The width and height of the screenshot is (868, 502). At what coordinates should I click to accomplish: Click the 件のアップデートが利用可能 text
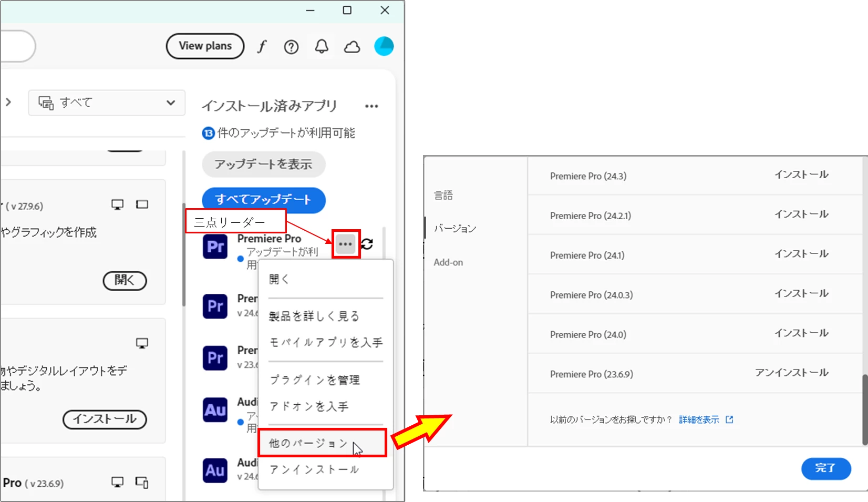286,134
